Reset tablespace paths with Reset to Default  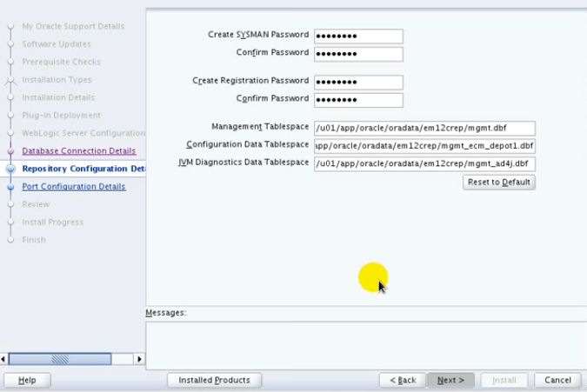tap(499, 183)
